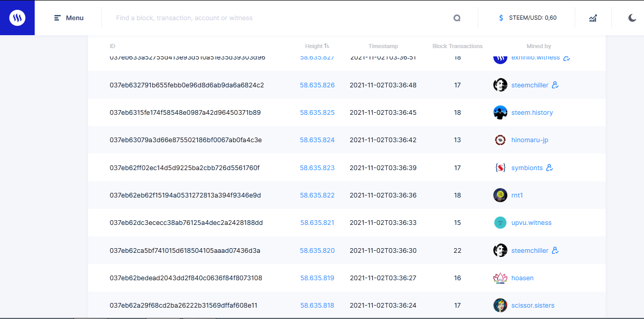Click the Mined by column header
This screenshot has width=644, height=319.
point(539,46)
